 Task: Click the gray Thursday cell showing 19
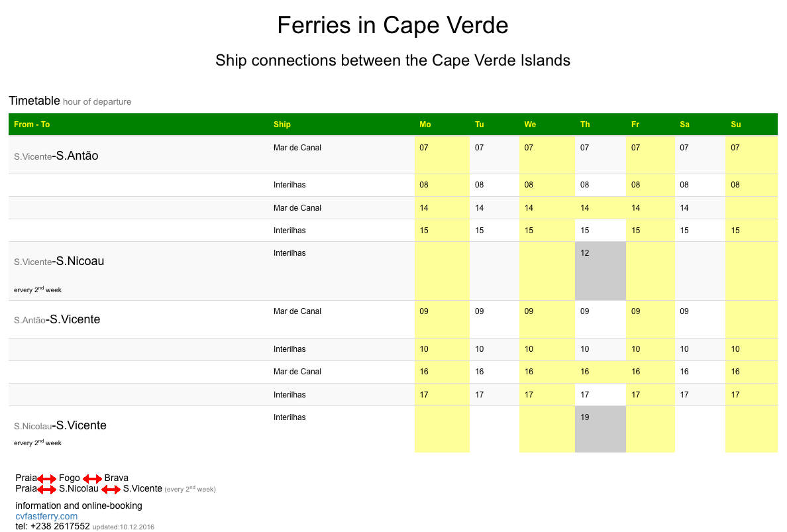pos(600,429)
